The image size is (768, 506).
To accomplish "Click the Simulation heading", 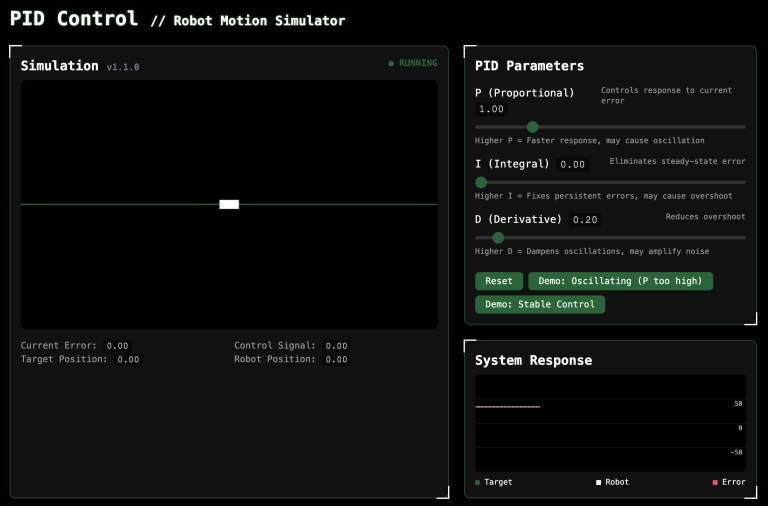I will click(x=59, y=66).
